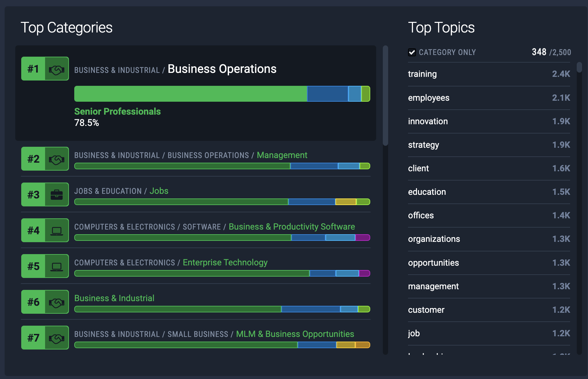Screen dimensions: 588x379
Task: Select the 'organizations' topic row
Action: (489, 239)
